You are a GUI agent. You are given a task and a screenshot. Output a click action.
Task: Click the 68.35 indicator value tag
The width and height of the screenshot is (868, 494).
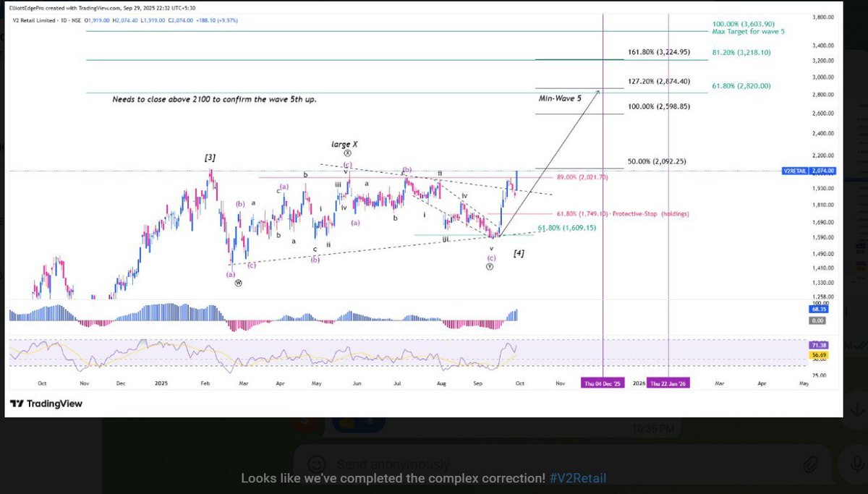coord(817,309)
